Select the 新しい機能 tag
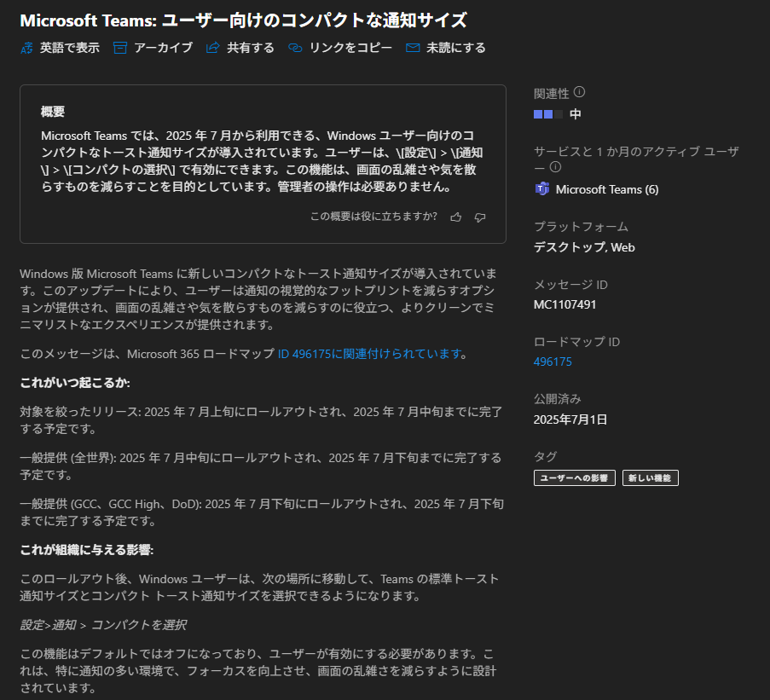This screenshot has width=770, height=700. [650, 478]
